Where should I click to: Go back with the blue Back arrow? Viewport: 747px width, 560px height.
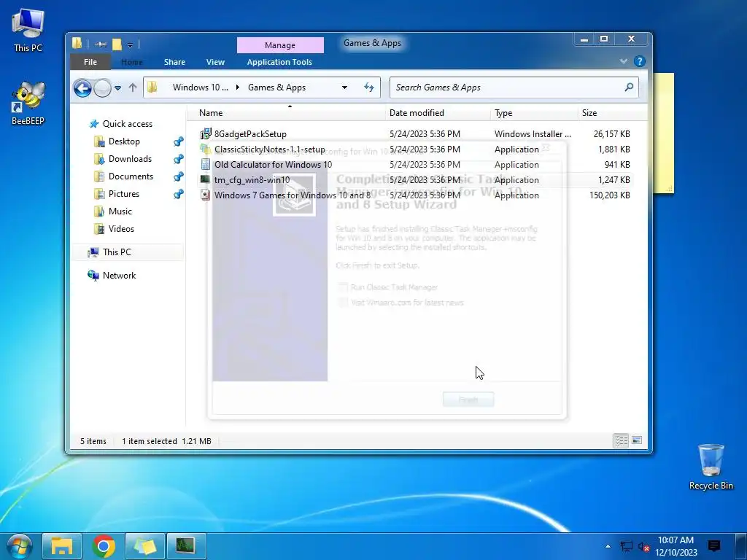coord(82,88)
